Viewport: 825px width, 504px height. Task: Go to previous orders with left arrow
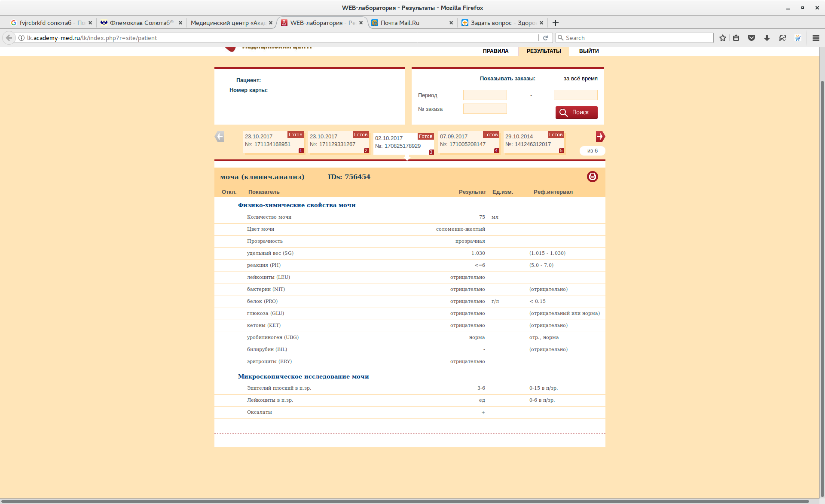(x=220, y=137)
